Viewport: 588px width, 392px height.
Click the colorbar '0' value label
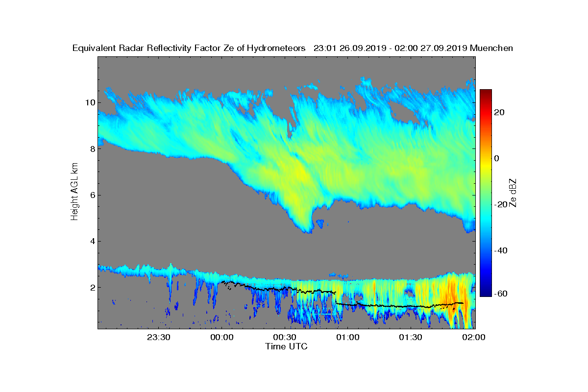(497, 158)
